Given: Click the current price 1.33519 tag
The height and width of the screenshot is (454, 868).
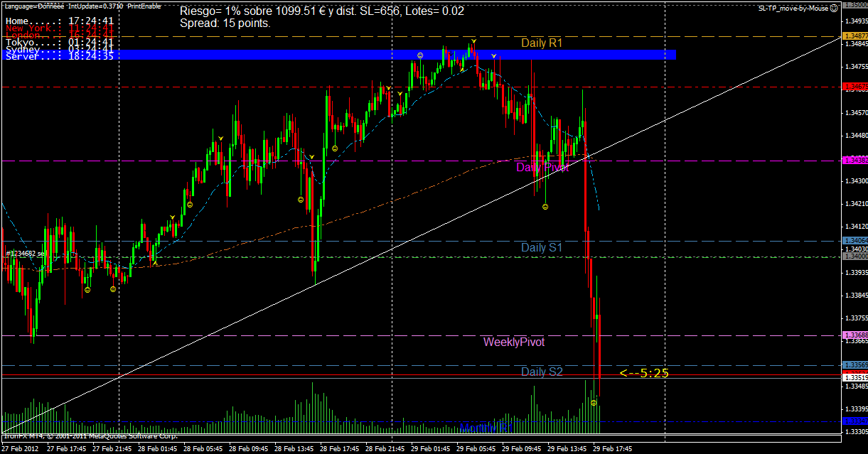Looking at the screenshot, I should tap(854, 378).
